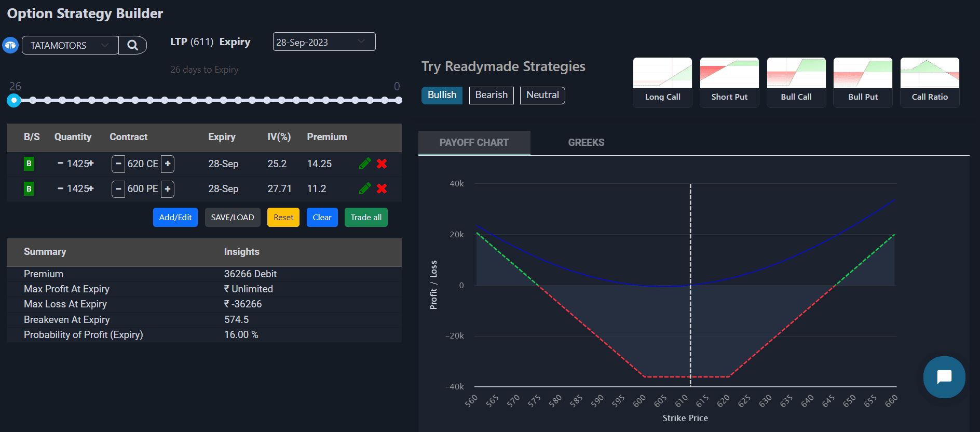Click the days-to-expiry slider handle
Screen dimensions: 980x432
click(14, 100)
